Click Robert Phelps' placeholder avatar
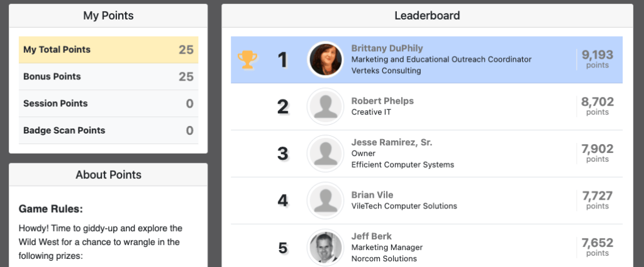 325,106
